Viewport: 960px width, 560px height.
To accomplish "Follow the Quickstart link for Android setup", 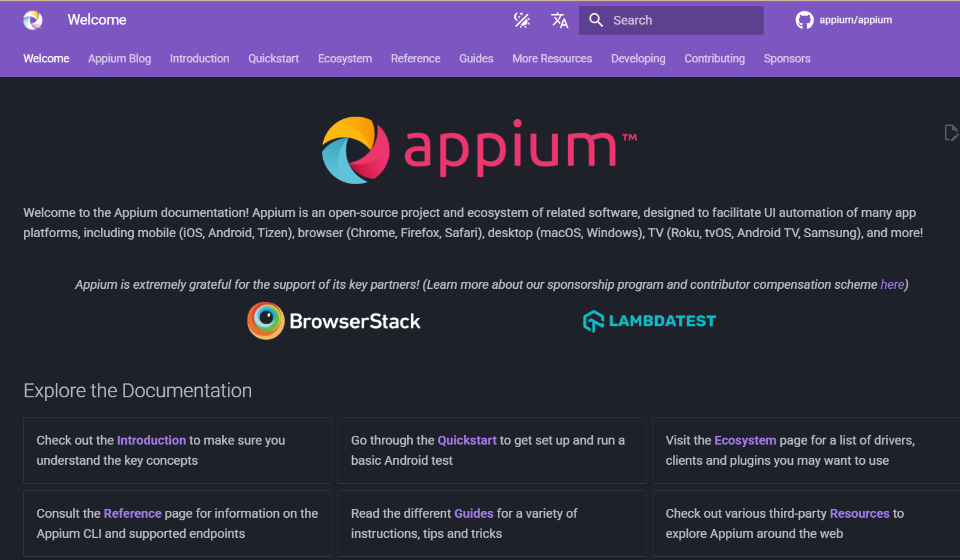I will click(x=466, y=440).
